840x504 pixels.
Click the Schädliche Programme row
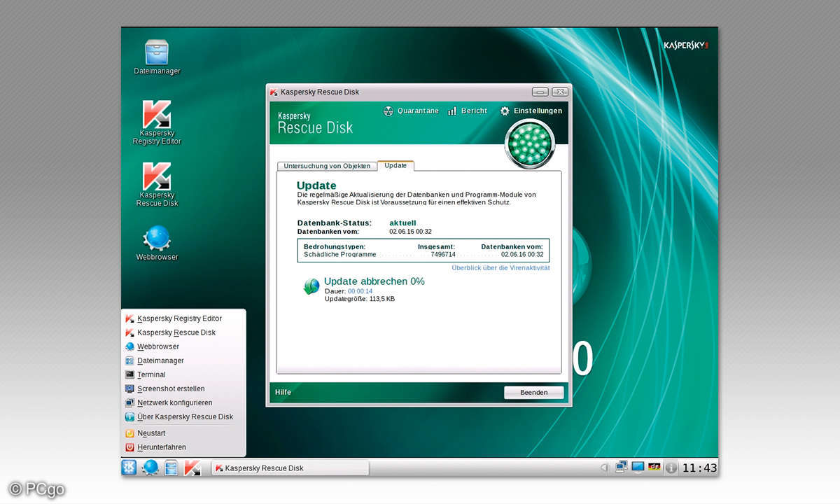(423, 254)
